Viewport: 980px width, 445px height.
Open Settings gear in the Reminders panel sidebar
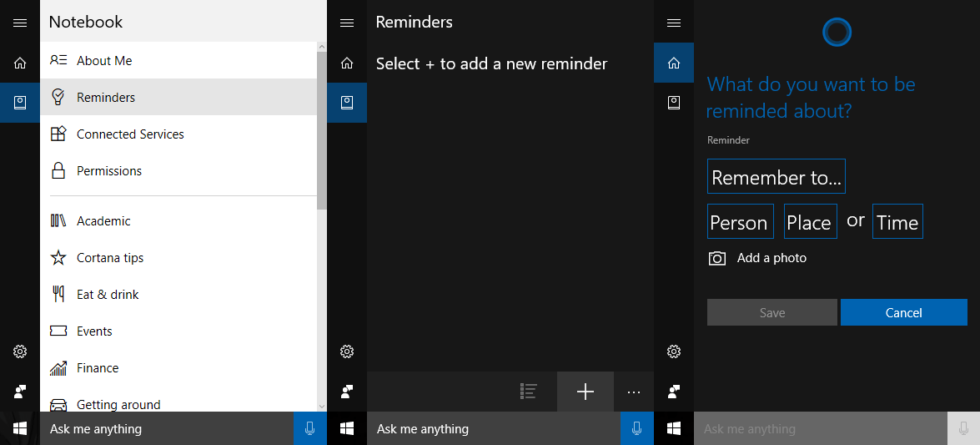(347, 351)
